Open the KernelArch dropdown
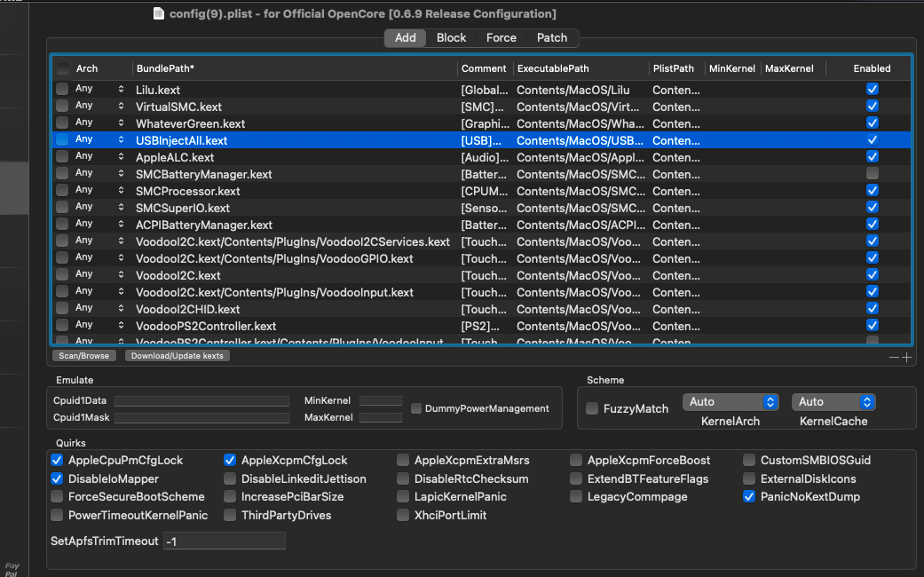924x577 pixels. click(x=730, y=402)
